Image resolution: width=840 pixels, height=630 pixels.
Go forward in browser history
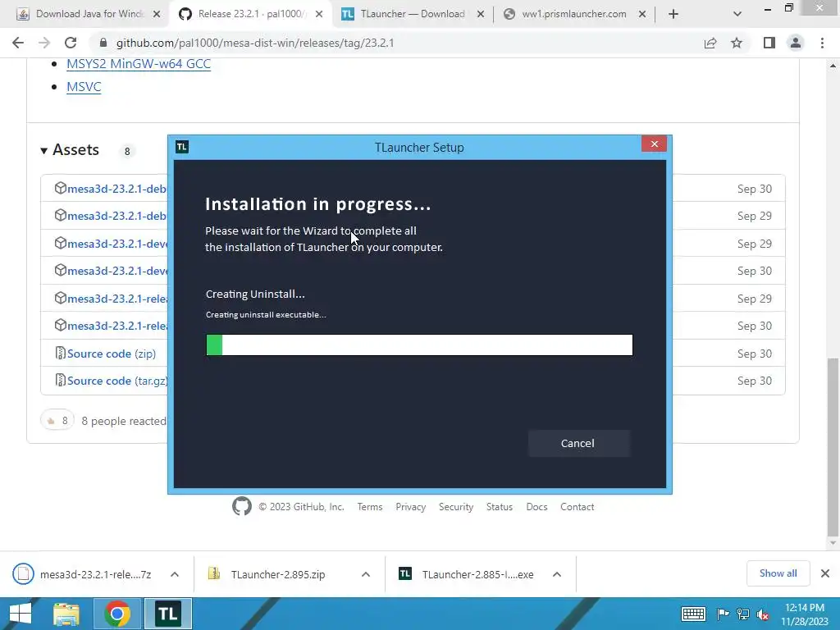[x=44, y=43]
